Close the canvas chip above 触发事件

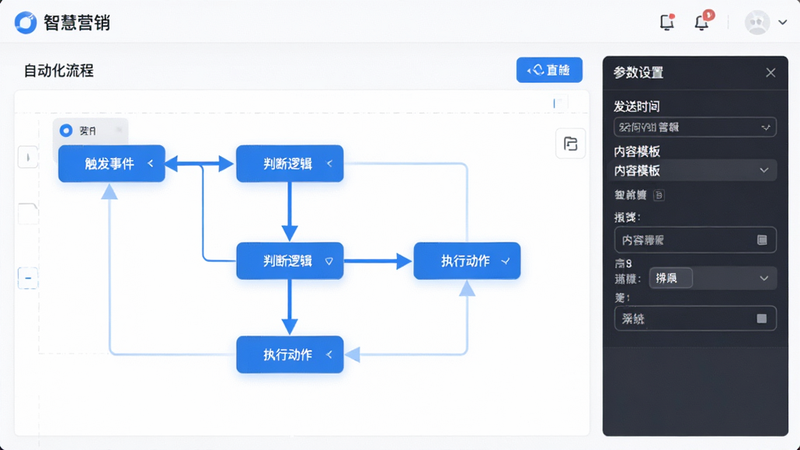[119, 130]
